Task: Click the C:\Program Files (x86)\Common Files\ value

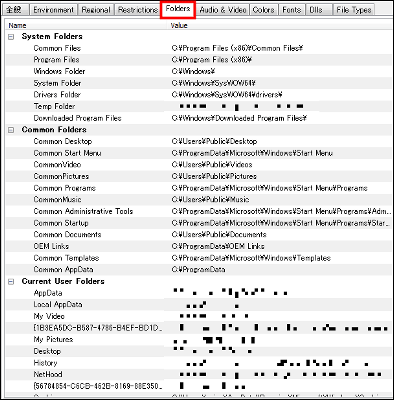Action: point(237,48)
